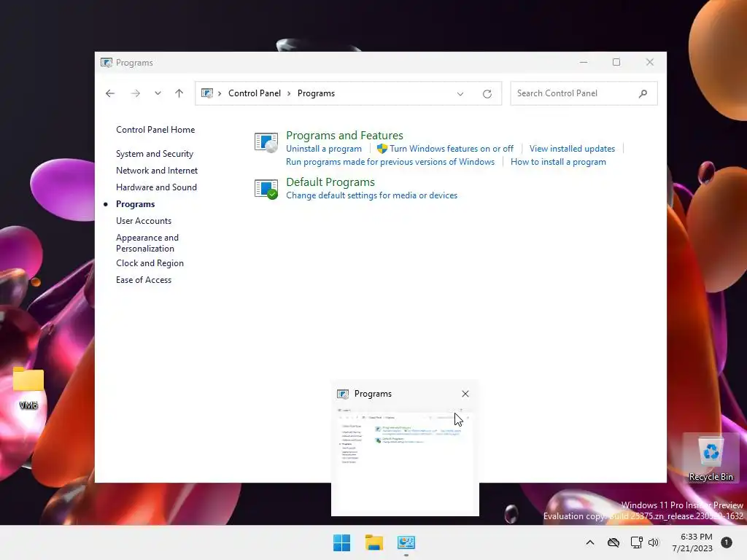Open Network and Internet category
The height and width of the screenshot is (560, 747).
(157, 171)
